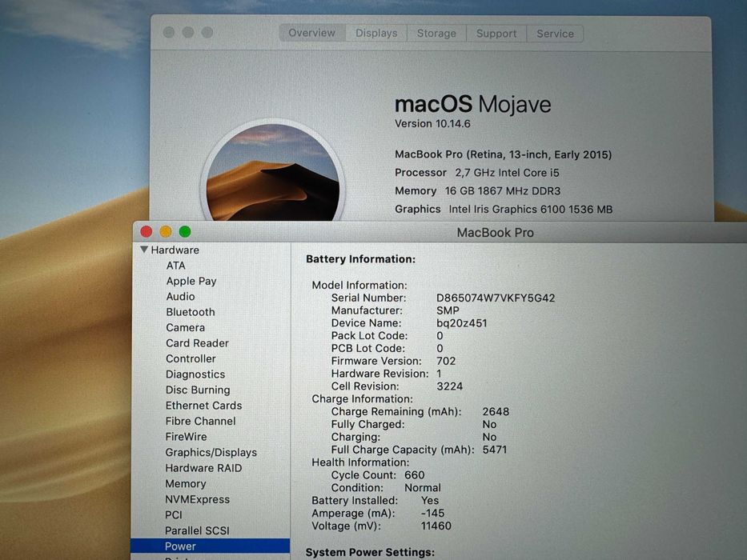Select Audio in the sidebar
The height and width of the screenshot is (560, 747).
(x=180, y=296)
